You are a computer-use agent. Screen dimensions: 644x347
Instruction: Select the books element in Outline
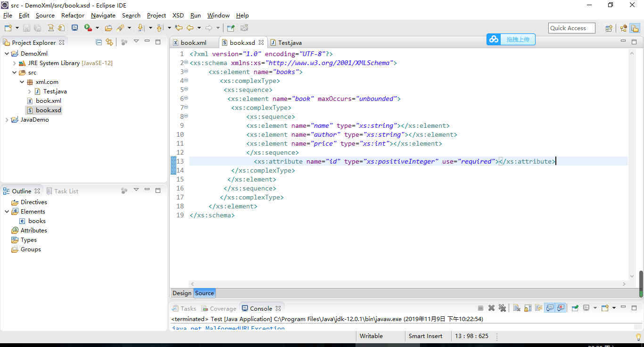(x=37, y=221)
